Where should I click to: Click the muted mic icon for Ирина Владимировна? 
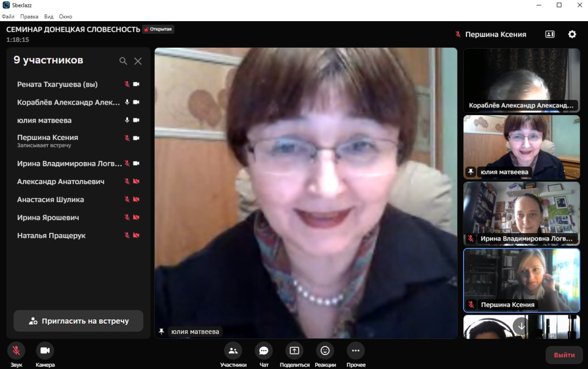(x=127, y=163)
